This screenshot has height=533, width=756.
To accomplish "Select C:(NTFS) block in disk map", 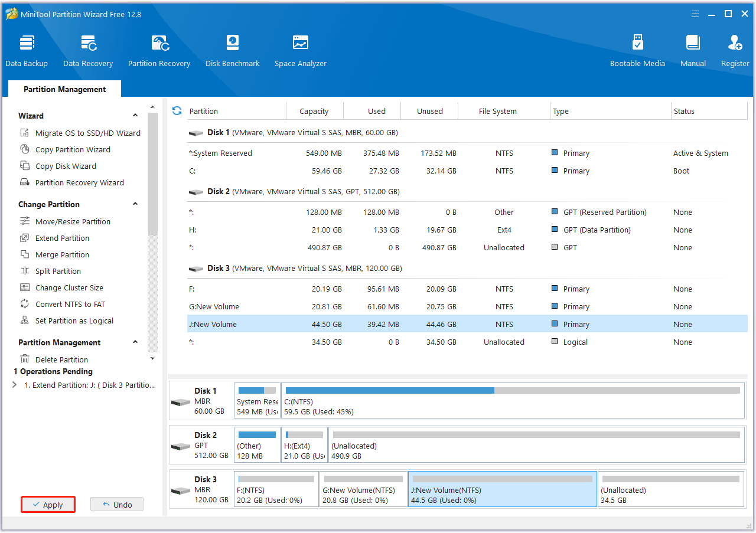I will (513, 401).
